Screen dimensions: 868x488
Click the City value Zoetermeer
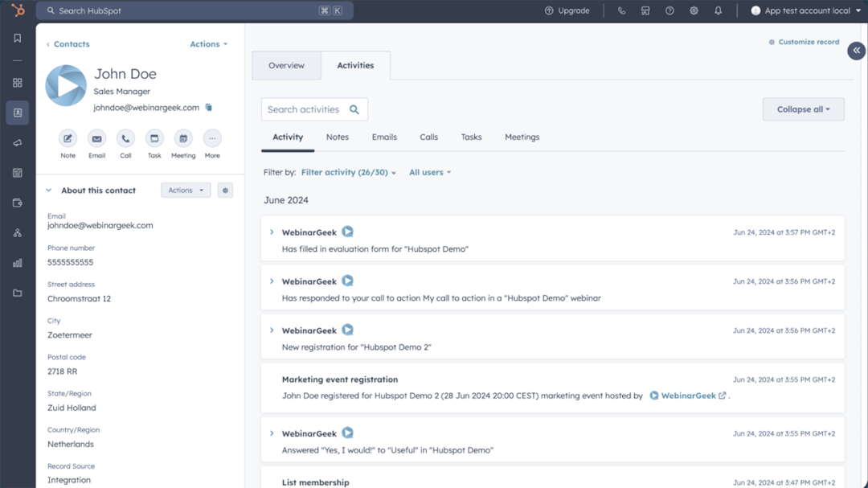pyautogui.click(x=70, y=335)
